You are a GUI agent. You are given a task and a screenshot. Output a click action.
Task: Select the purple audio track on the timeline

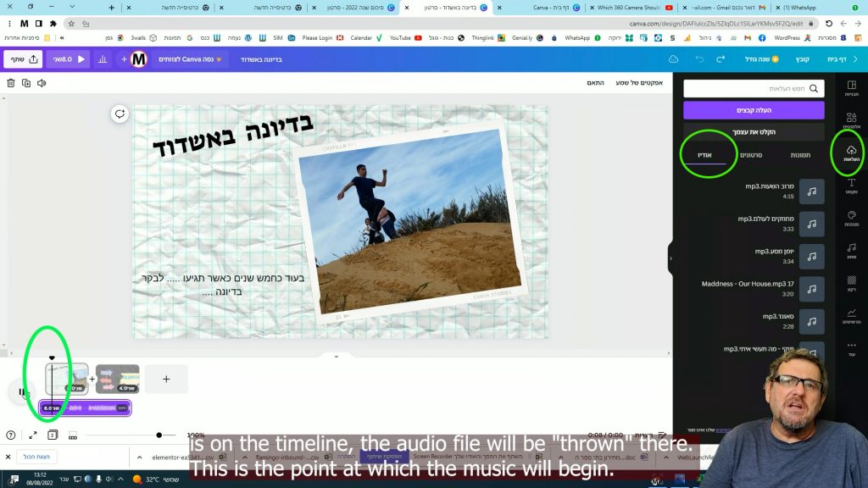(85, 408)
